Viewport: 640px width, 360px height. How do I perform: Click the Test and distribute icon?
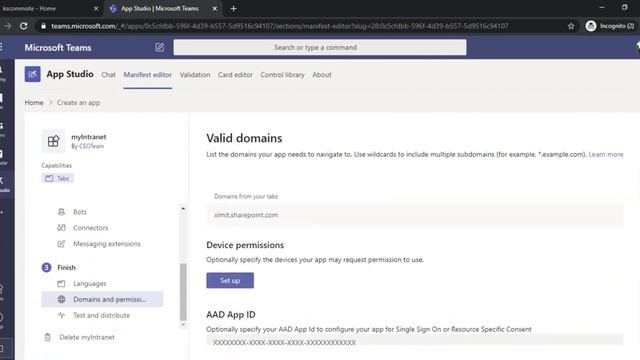[x=61, y=315]
